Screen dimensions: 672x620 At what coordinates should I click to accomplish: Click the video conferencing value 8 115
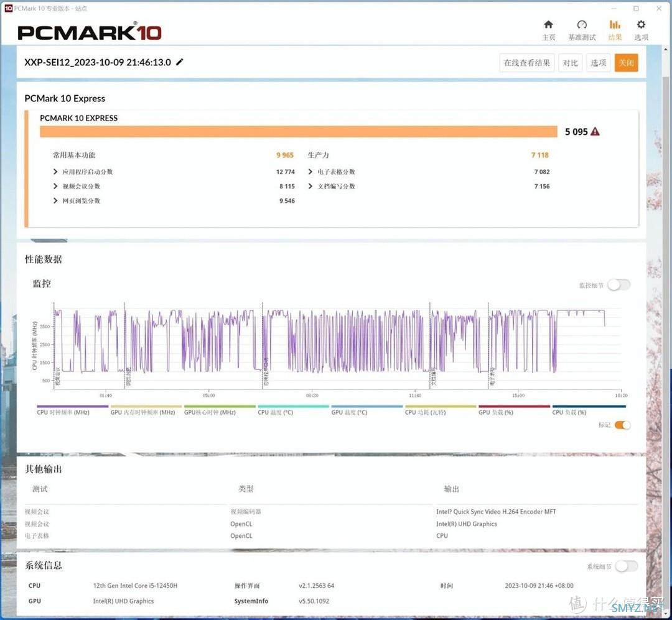coord(287,187)
